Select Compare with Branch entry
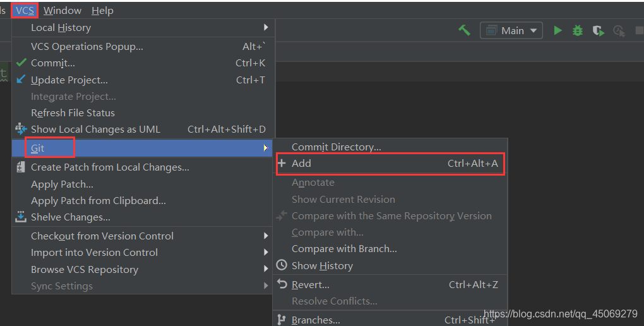The image size is (644, 326). 390,249
